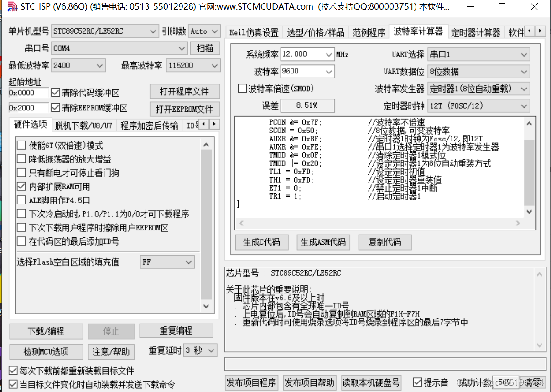
Task: Toggle 波特率倍速(SMOD) checkbox
Action: point(243,89)
